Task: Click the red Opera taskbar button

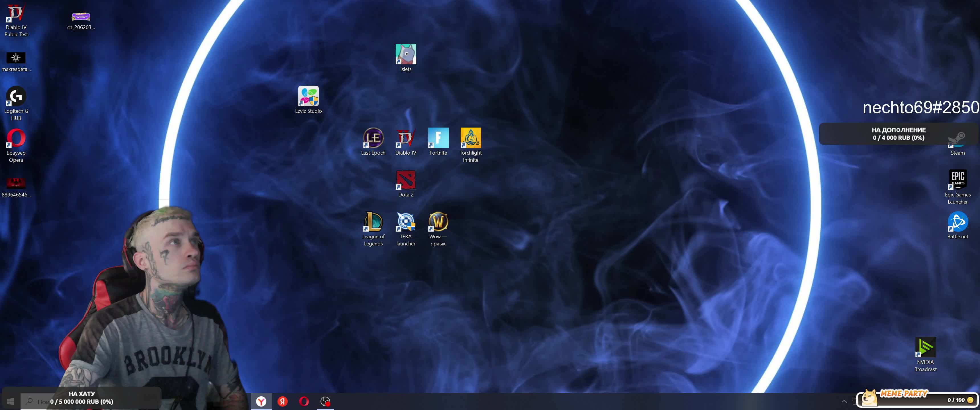Action: click(304, 401)
